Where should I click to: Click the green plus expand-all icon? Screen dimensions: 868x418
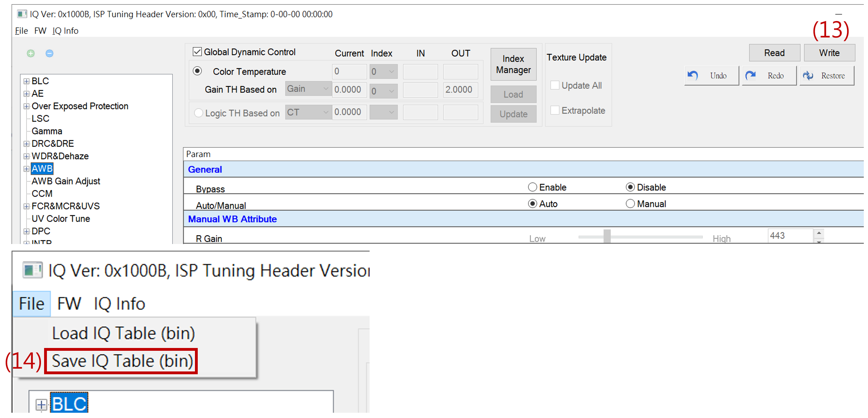pos(31,53)
